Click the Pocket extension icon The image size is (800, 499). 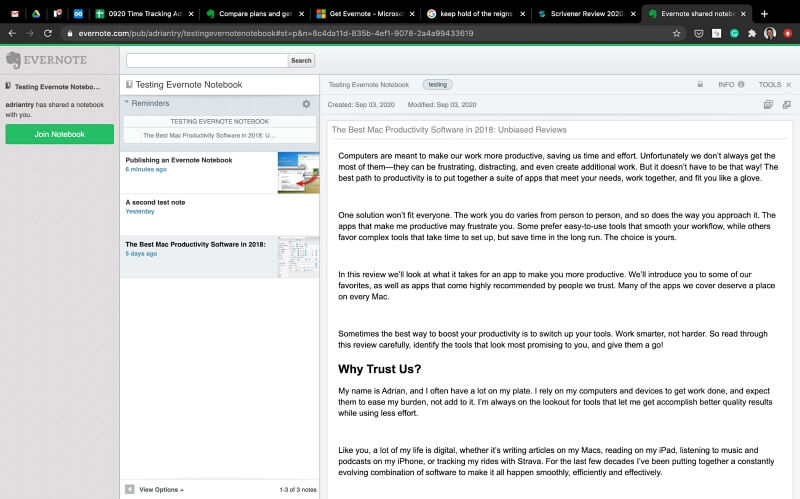pyautogui.click(x=698, y=33)
